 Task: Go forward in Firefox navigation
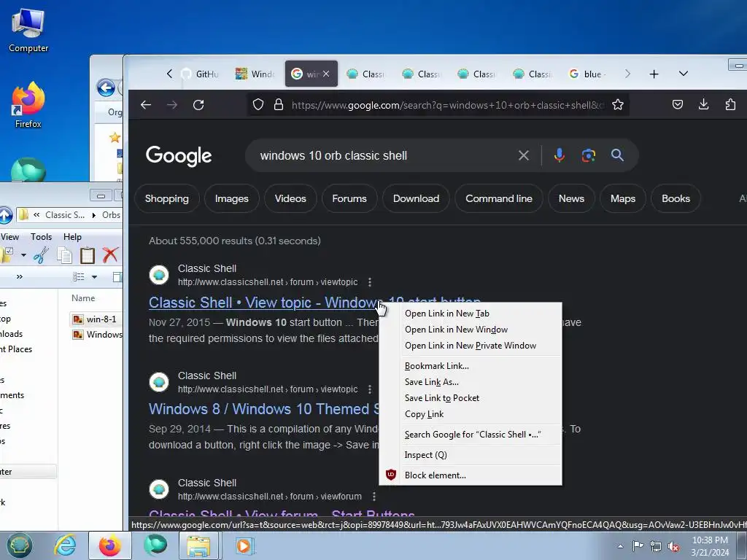coord(172,105)
